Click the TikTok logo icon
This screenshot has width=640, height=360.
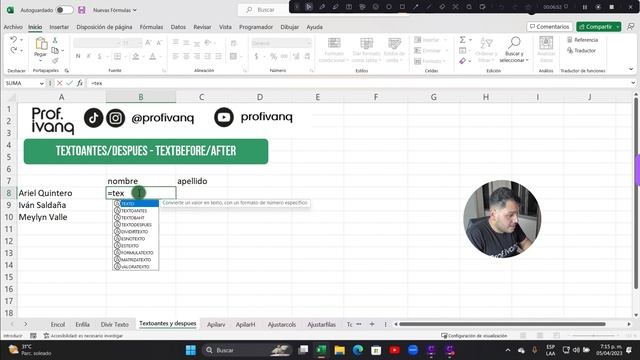(x=93, y=118)
